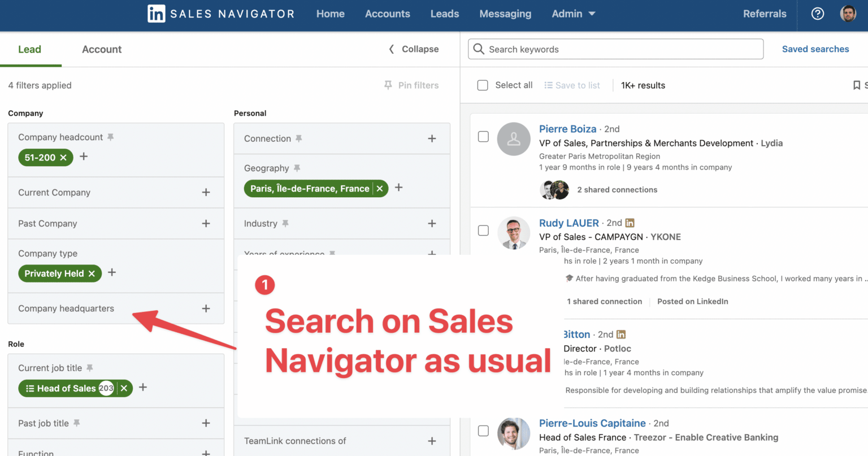868x456 pixels.
Task: Check the Select all checkbox
Action: (483, 85)
